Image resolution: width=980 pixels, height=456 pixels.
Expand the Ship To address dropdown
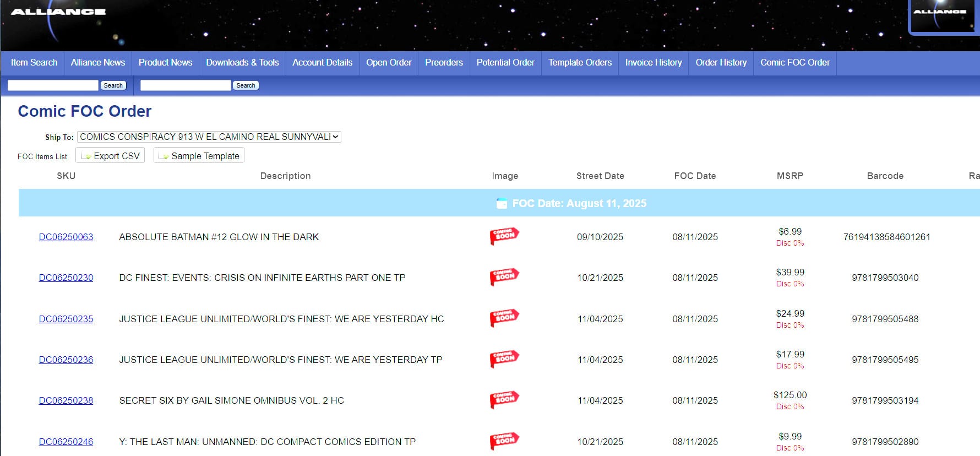click(209, 137)
